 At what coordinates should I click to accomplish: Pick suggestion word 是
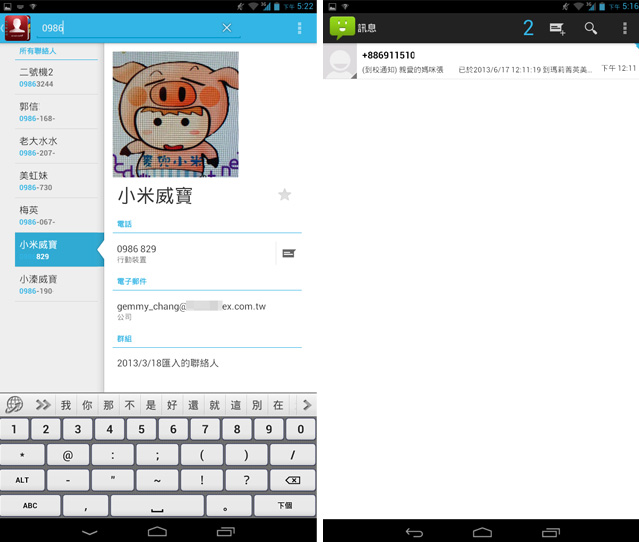tap(151, 405)
